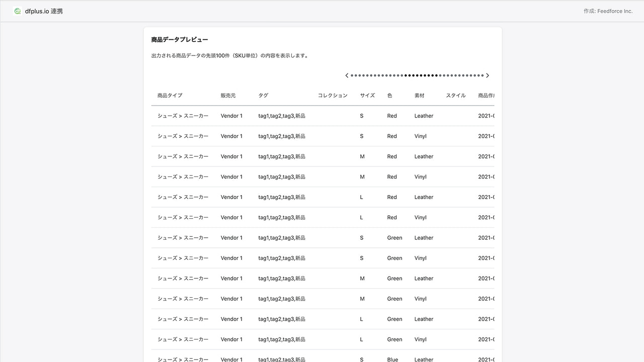Click the コレクション column header

pyautogui.click(x=333, y=96)
